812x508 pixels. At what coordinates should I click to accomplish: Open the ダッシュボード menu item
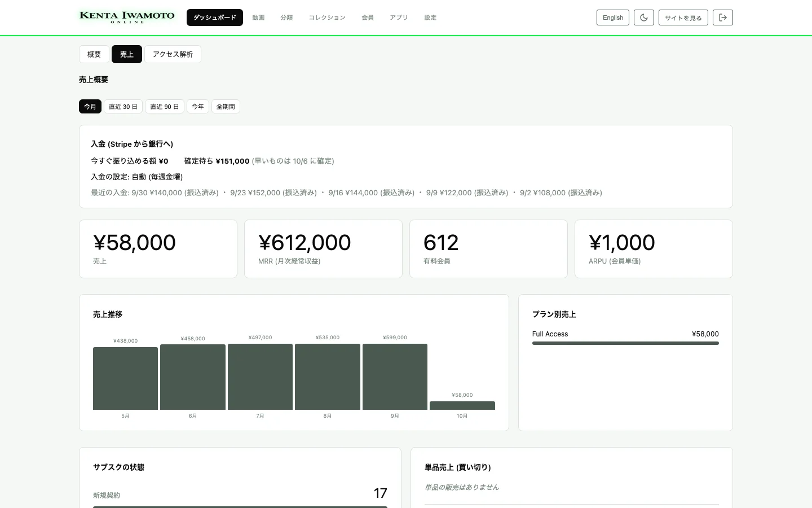[x=215, y=17]
